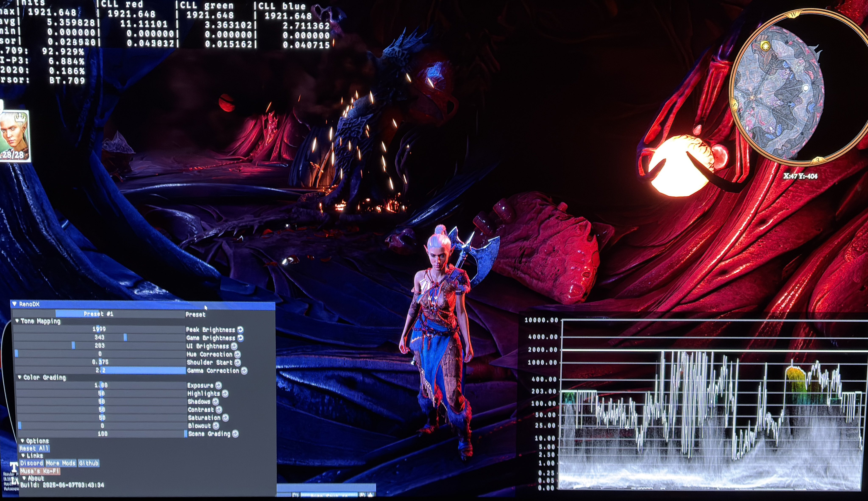Image resolution: width=868 pixels, height=501 pixels.
Task: Collapse the About section
Action: pyautogui.click(x=24, y=478)
